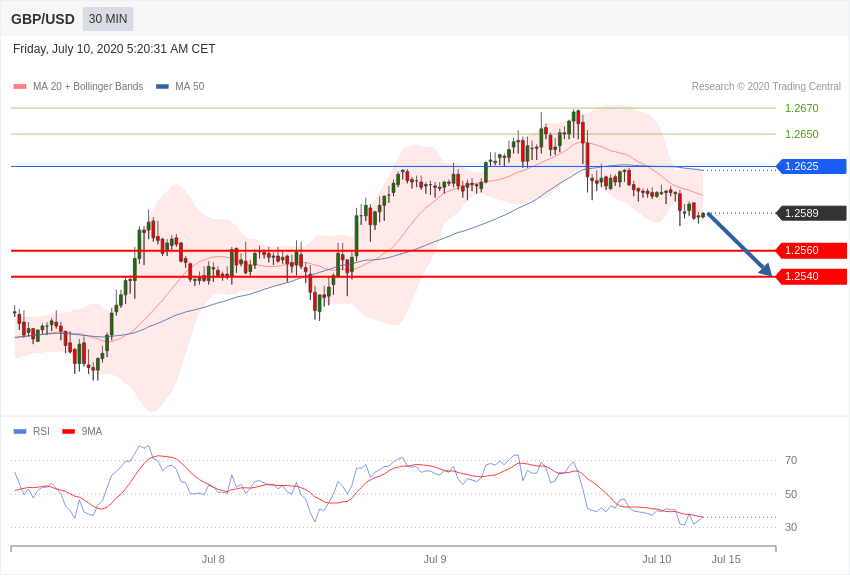Click the red 9MA legend swatch

pyautogui.click(x=68, y=432)
